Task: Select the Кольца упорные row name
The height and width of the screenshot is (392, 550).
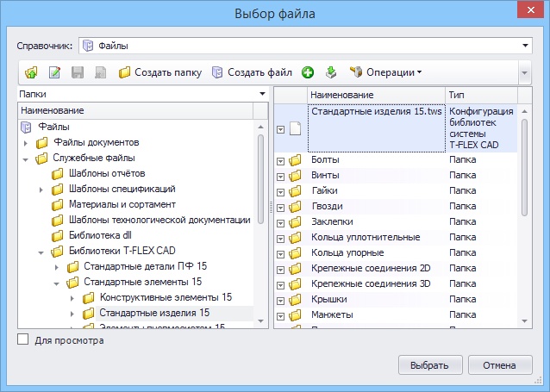Action: point(347,252)
